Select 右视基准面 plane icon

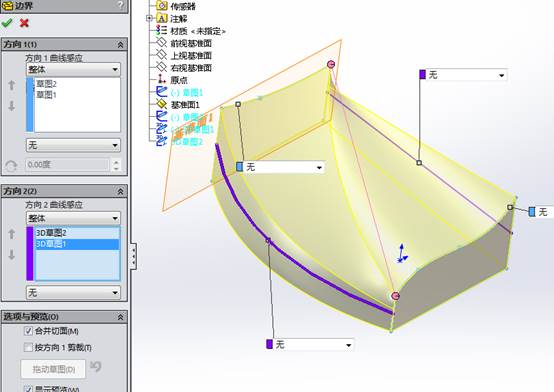pos(161,67)
